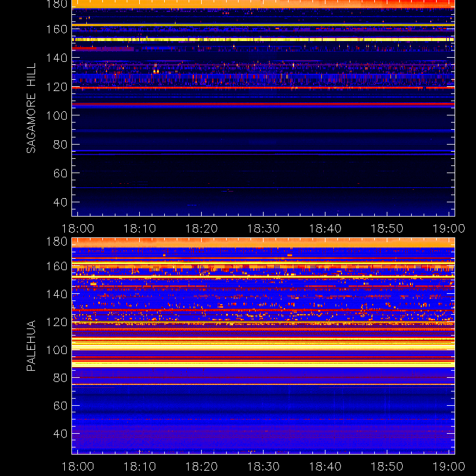
Task: Click the 40 tick label on Palehua axis
Action: click(60, 434)
